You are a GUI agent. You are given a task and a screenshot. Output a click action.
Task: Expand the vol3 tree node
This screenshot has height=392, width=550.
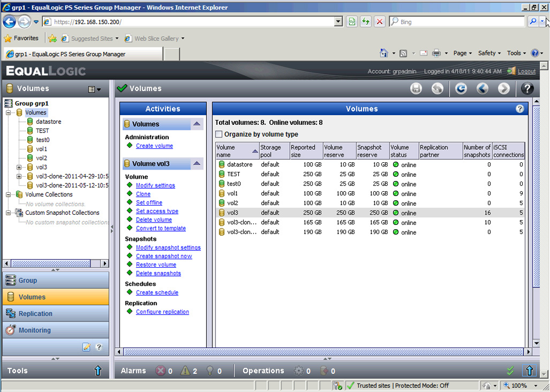point(19,167)
